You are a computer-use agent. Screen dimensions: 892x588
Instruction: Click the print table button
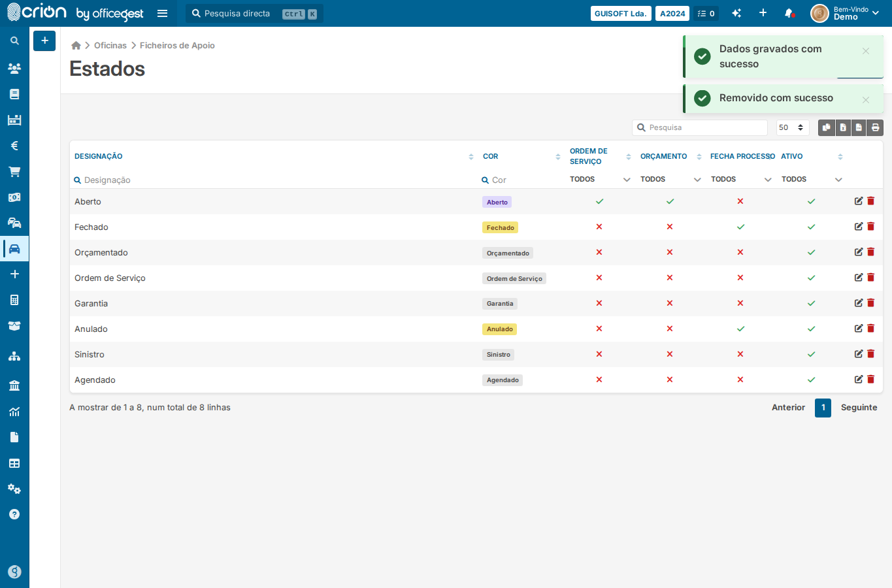(875, 127)
